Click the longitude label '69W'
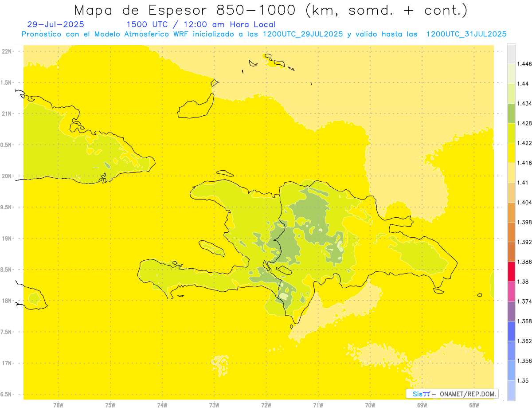Viewport: 532px width, 411px height. pyautogui.click(x=422, y=405)
